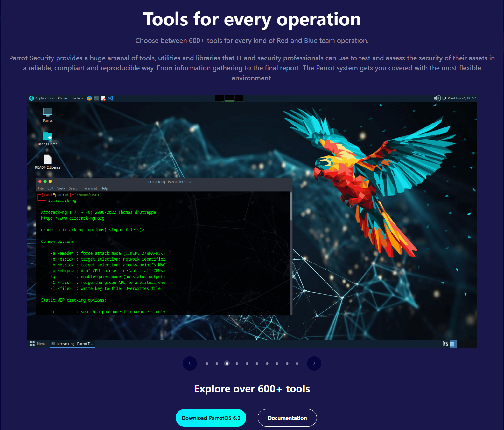This screenshot has height=430, width=504.
Task: Click the aircrack-ng website URL text
Action: pos(73,218)
